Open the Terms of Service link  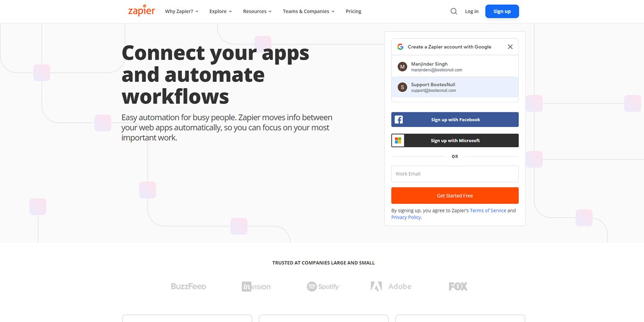[488, 211]
